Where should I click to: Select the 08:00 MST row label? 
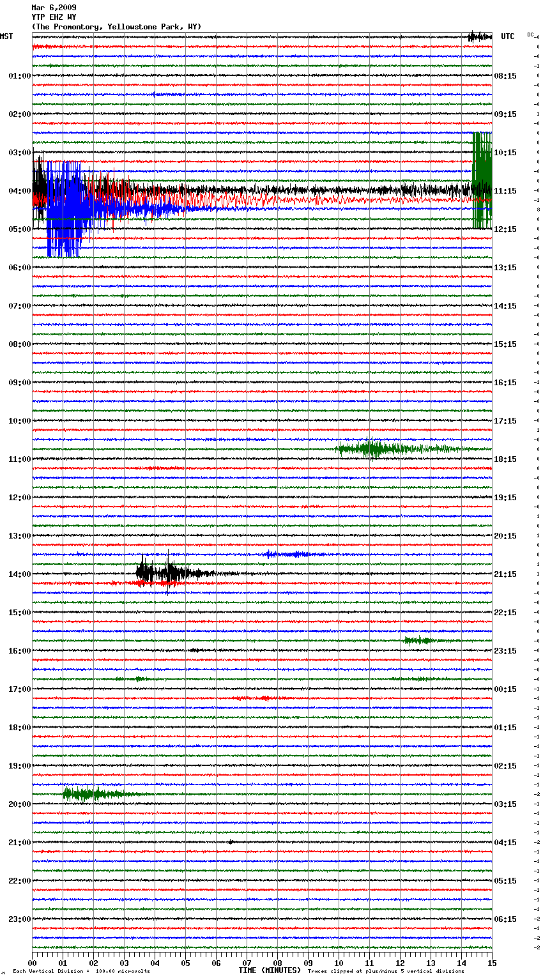pos(19,344)
